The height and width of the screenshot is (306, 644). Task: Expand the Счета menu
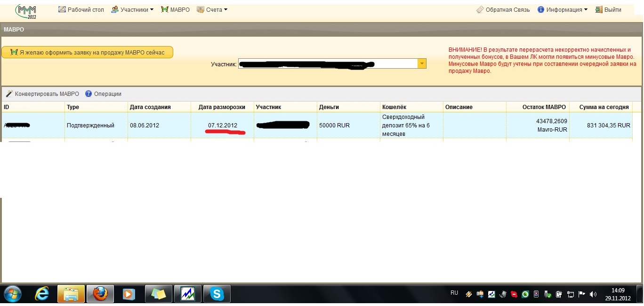[x=212, y=9]
